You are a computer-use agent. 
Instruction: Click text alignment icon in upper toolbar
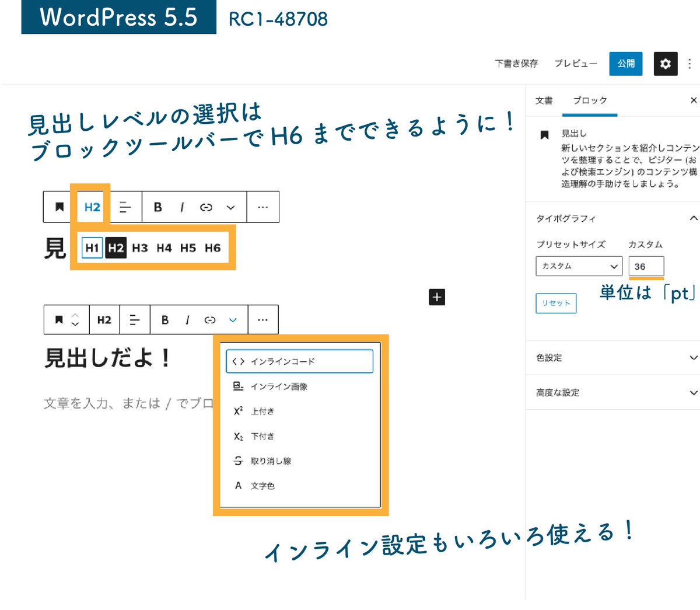(x=125, y=207)
